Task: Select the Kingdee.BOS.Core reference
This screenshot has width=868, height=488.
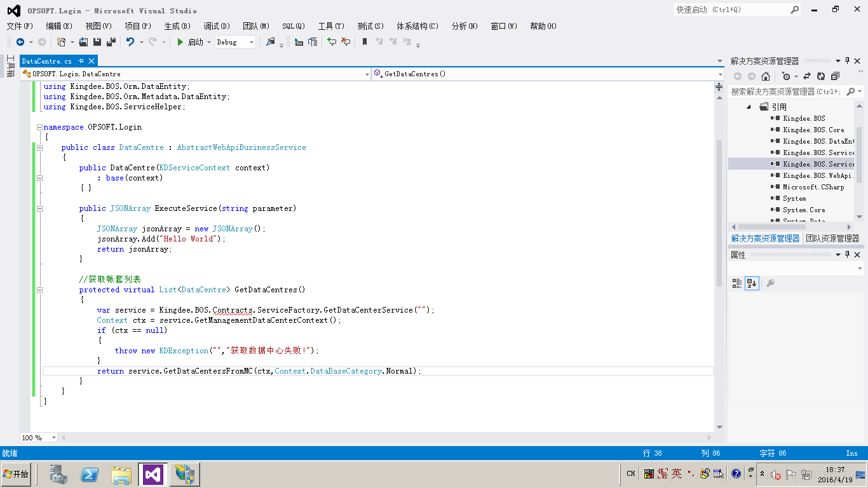Action: pos(813,130)
